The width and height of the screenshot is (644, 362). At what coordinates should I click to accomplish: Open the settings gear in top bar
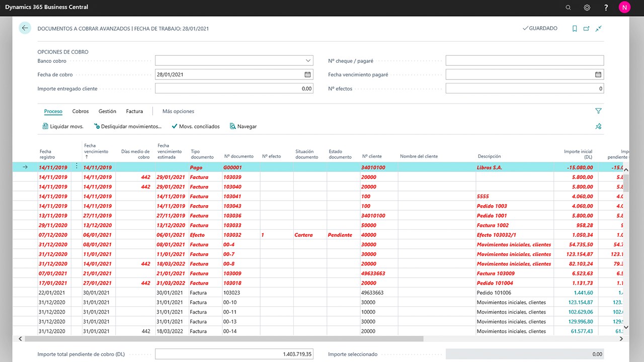click(x=587, y=8)
